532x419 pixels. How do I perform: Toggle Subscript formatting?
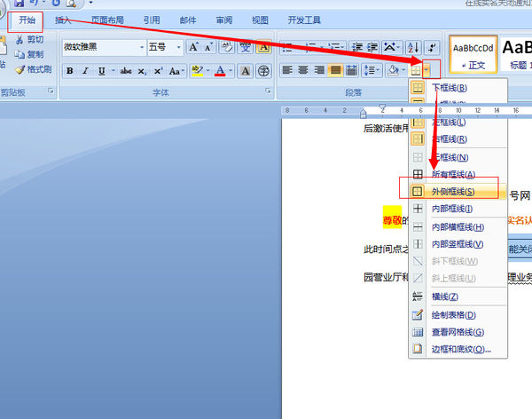coord(142,71)
